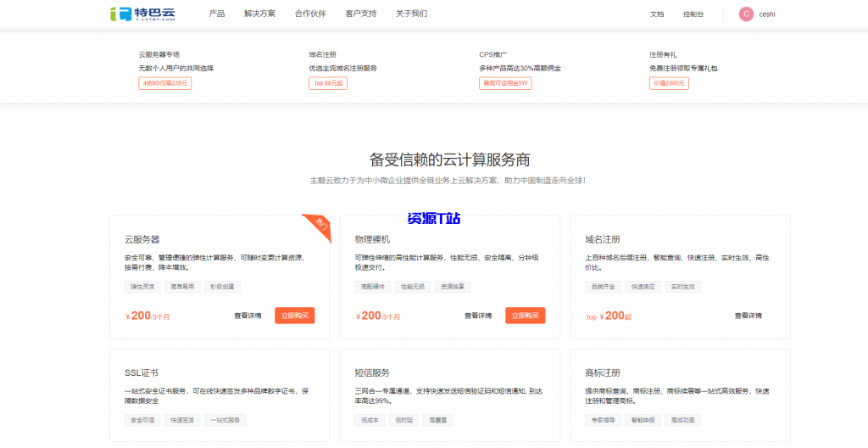868x448 pixels.
Task: Open the 云服务器专场 promotion
Action: point(159,55)
